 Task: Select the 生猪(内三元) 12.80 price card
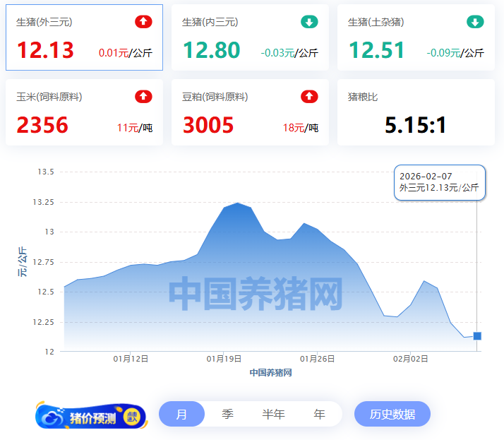tap(250, 38)
